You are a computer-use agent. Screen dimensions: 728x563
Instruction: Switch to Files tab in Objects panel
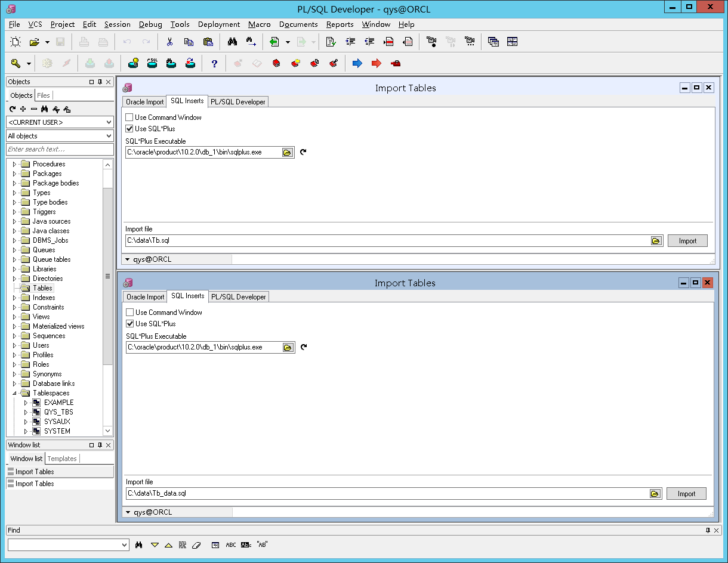(x=44, y=95)
